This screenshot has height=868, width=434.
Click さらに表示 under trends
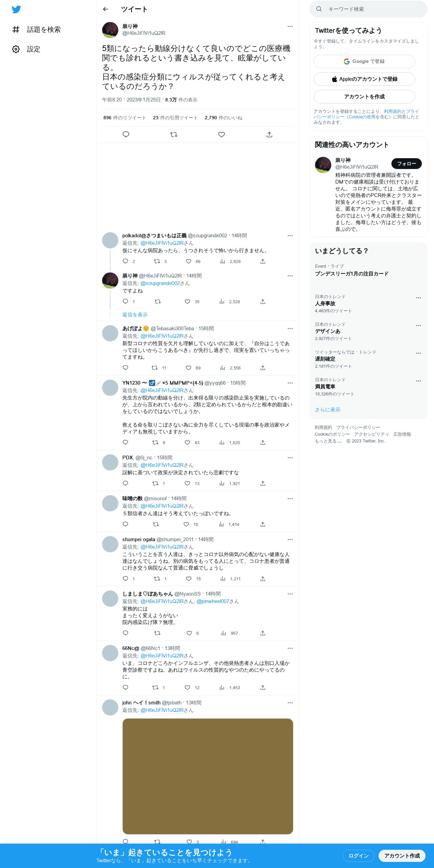(328, 410)
